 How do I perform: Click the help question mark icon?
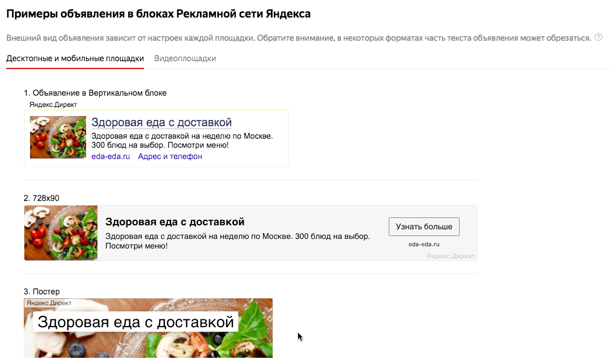[598, 37]
